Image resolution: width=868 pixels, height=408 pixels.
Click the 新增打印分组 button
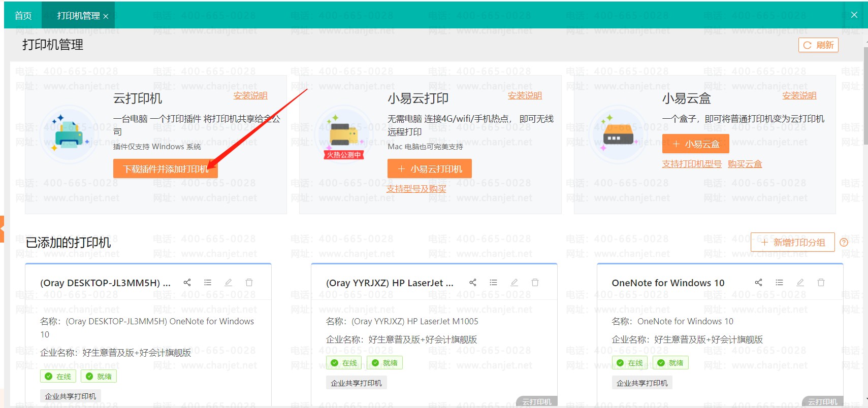pyautogui.click(x=793, y=243)
